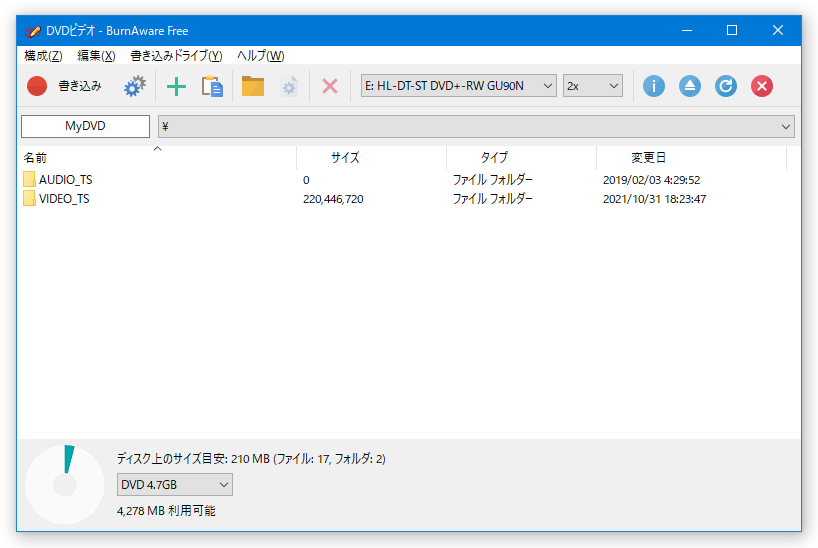Click VIDEO_TS type ファイル フォルダー cell

(x=492, y=199)
